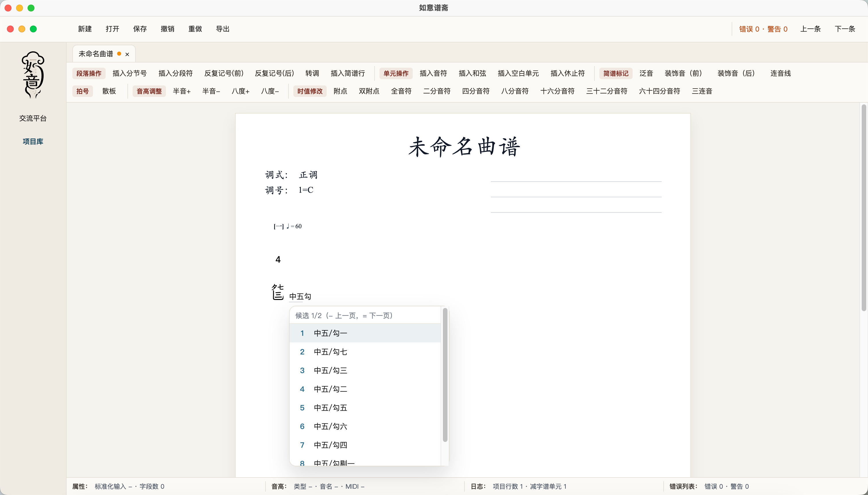Raise an octave with 八度+

pos(241,91)
